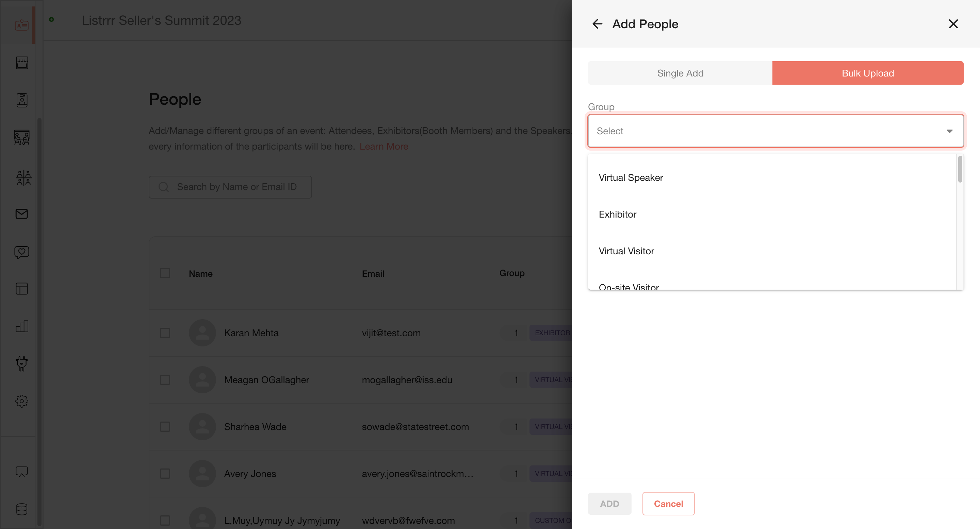This screenshot has width=980, height=529.
Task: Click the dropdown list scrollbar thumb
Action: pyautogui.click(x=960, y=169)
